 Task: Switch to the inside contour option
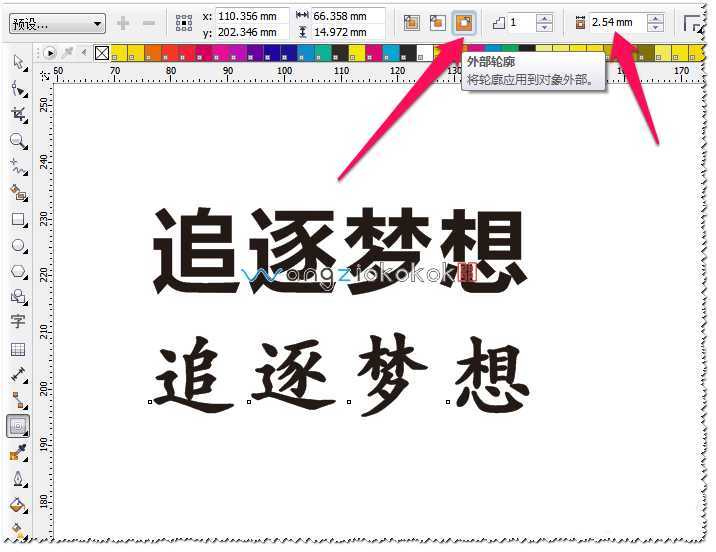[437, 22]
